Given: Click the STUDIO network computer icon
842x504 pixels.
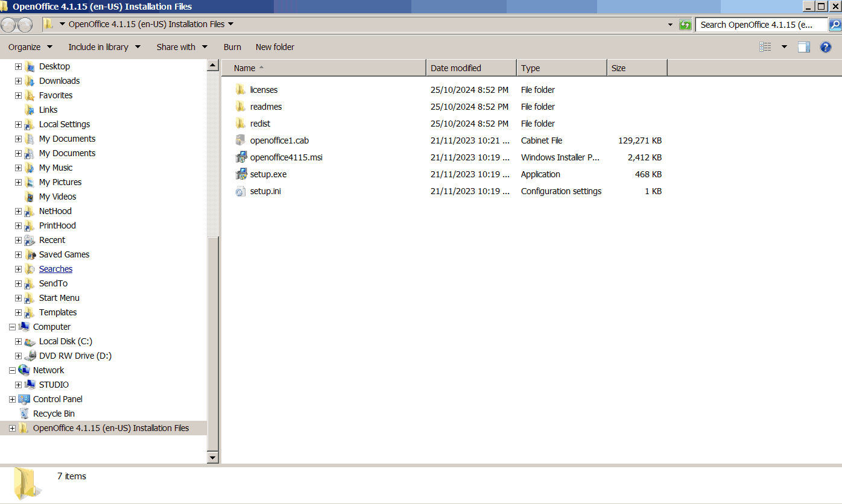Looking at the screenshot, I should (30, 385).
